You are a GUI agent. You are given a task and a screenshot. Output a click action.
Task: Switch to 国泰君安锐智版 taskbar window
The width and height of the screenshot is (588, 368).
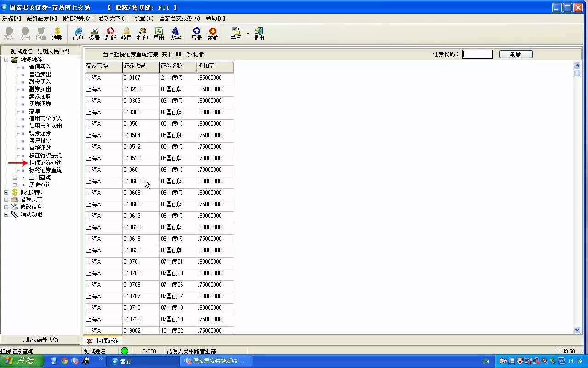(x=216, y=361)
